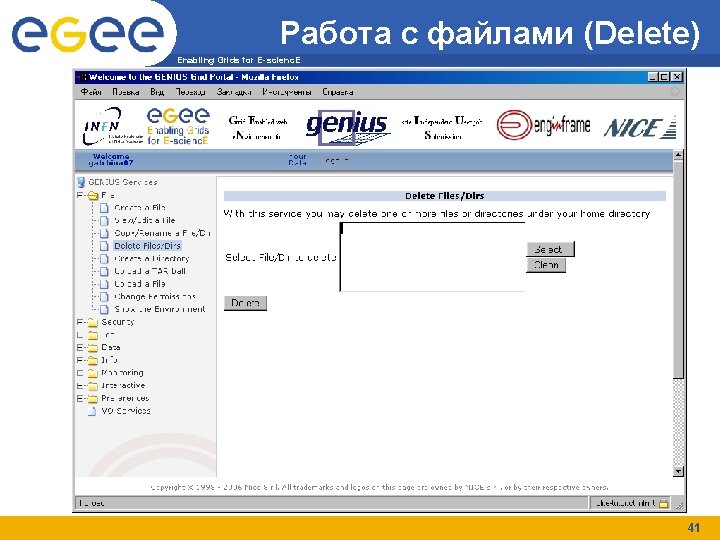Expand the Monitoring tree node
This screenshot has height=540, width=720.
80,373
